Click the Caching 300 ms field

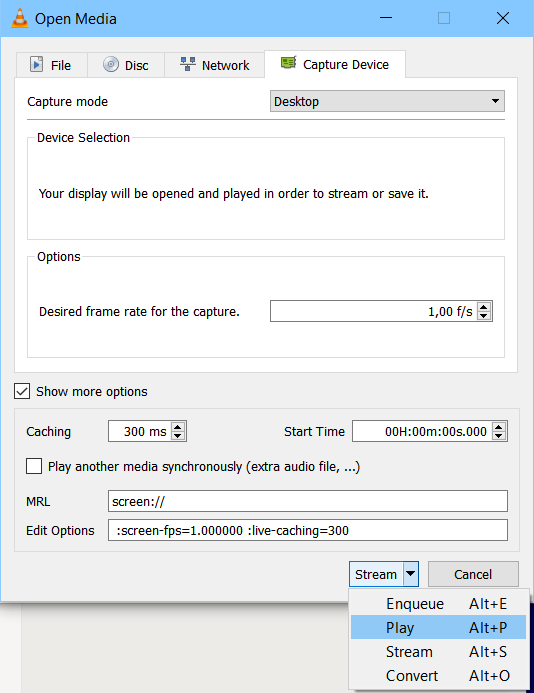click(x=140, y=431)
